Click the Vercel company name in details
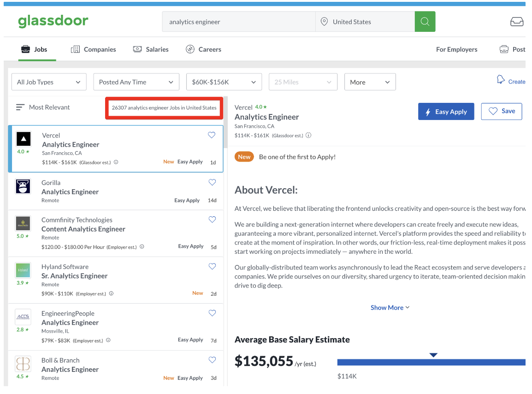 tap(243, 107)
